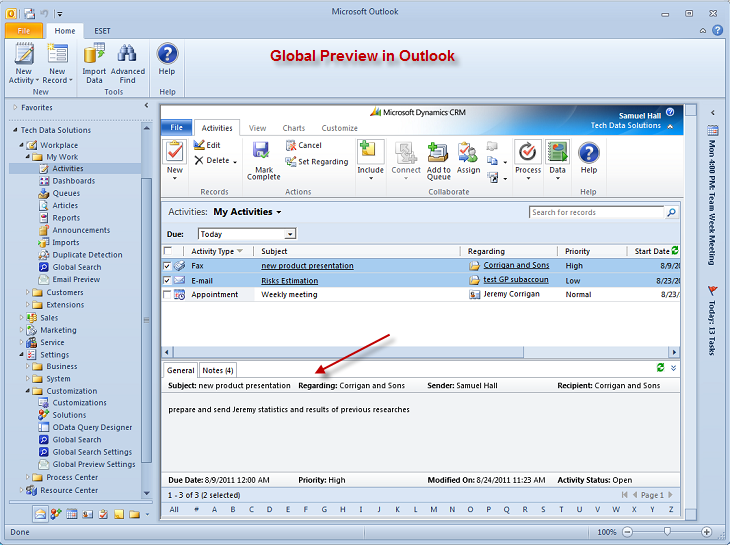Select Dashboards in navigation tree

click(74, 181)
